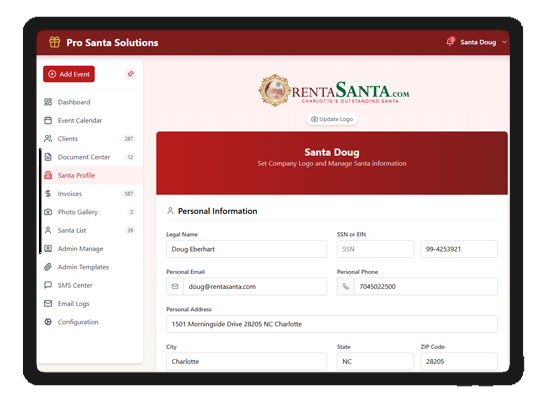Click the City input field
Screen dimensions: 540x400
point(247,361)
